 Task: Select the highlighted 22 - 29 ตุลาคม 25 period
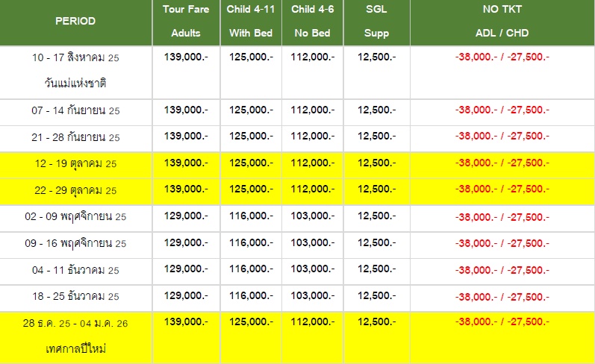pyautogui.click(x=75, y=190)
